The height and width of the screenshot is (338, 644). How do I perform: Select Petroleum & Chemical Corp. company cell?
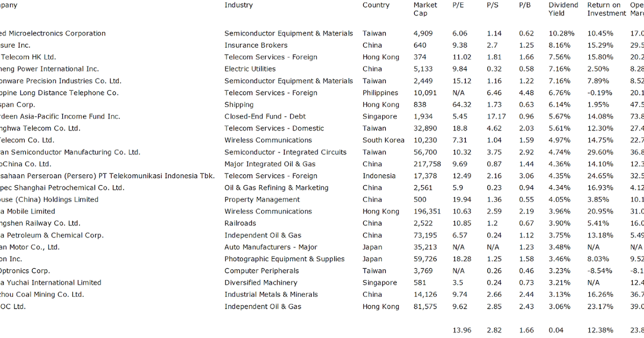coord(52,235)
